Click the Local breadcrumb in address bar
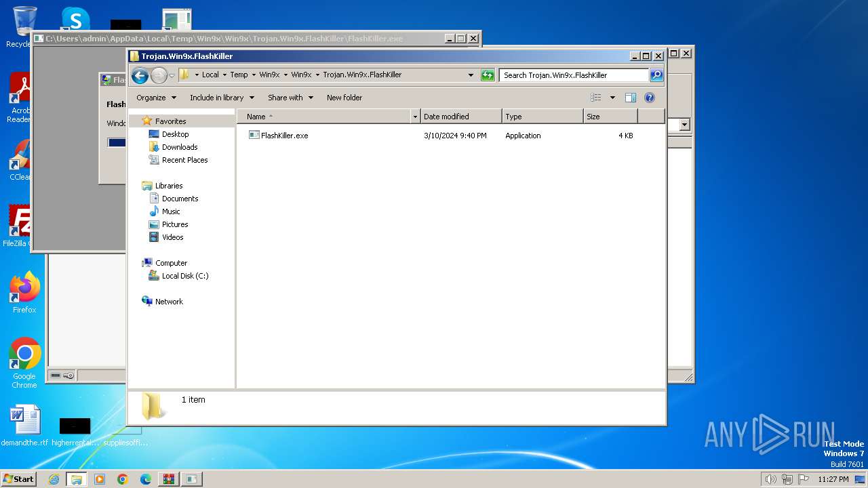The width and height of the screenshot is (868, 488). click(x=210, y=75)
